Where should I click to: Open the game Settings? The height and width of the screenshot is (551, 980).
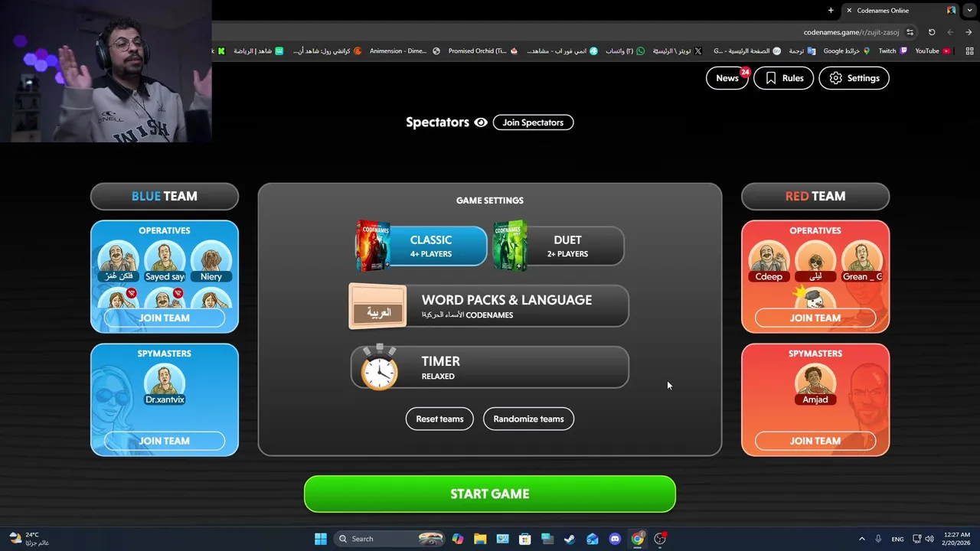854,78
